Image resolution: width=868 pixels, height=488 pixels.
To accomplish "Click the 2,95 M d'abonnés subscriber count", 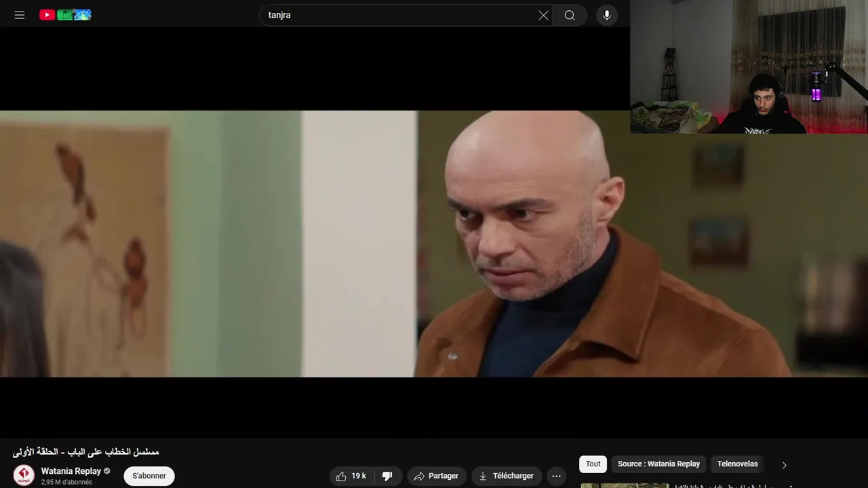I will [x=66, y=483].
